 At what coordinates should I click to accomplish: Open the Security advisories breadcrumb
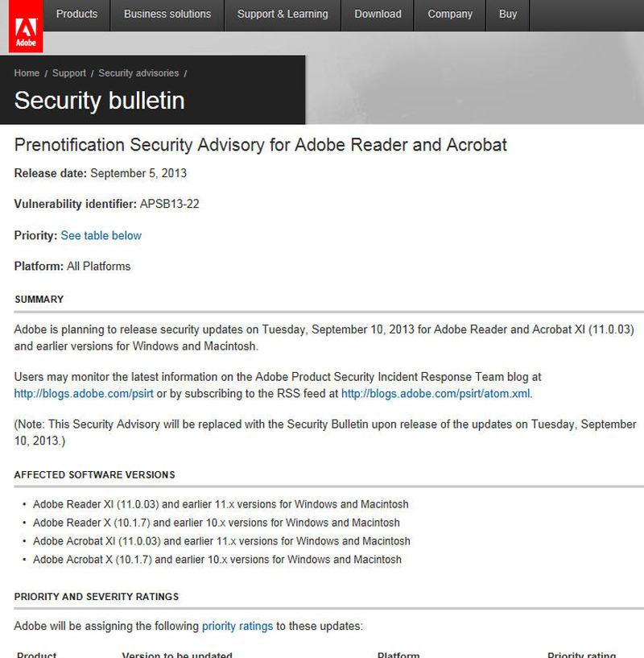click(x=138, y=73)
